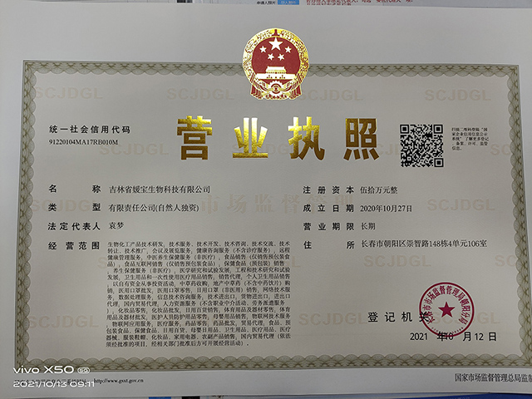
Task: Click the QR code beside the title
Action: tap(421, 145)
